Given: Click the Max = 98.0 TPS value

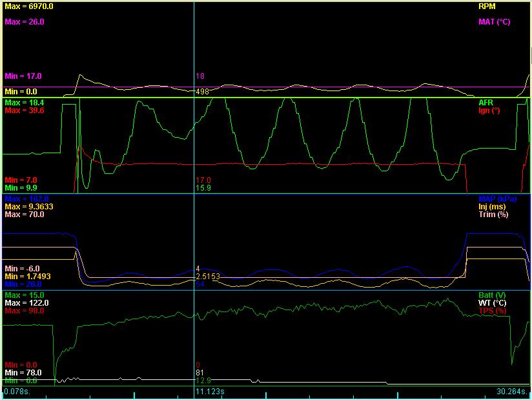Looking at the screenshot, I should click(25, 311).
